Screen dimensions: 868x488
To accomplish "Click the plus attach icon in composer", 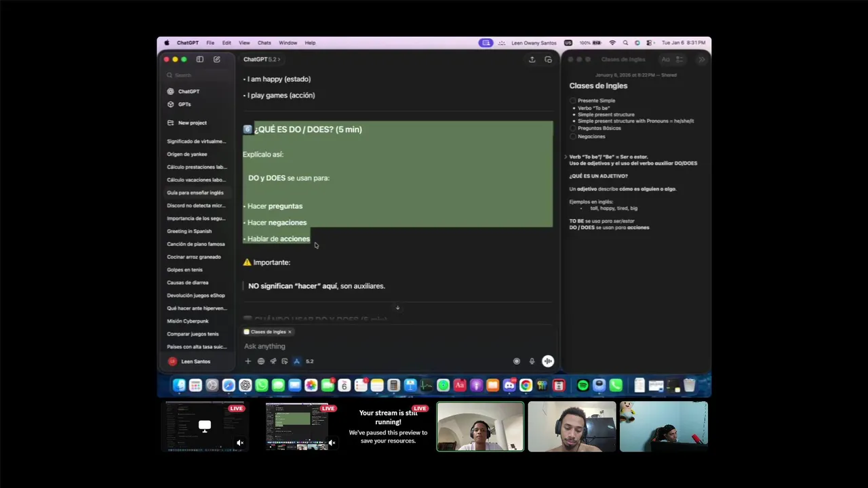I will [x=248, y=361].
